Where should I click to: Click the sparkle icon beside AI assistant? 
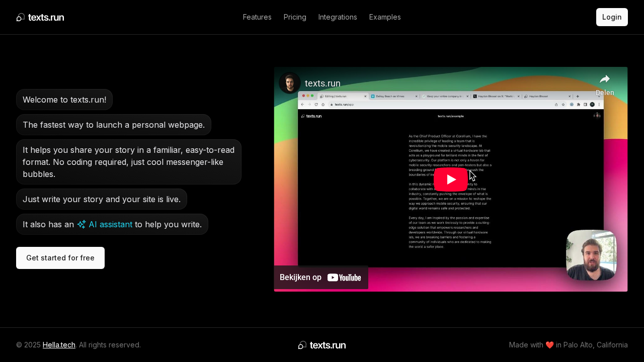pyautogui.click(x=82, y=224)
